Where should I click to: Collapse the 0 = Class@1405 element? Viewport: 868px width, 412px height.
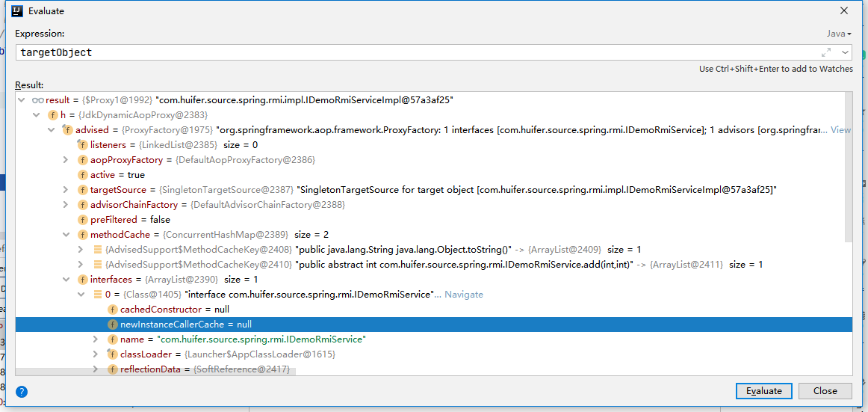[81, 295]
